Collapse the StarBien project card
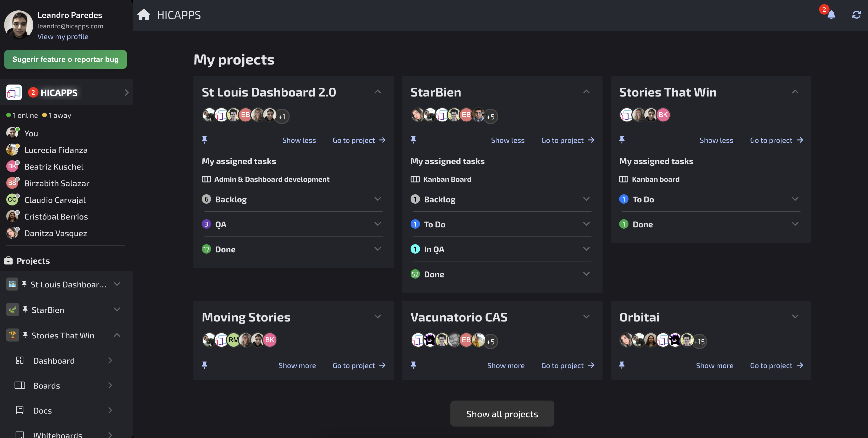Screen dimensions: 868x438 pyautogui.click(x=586, y=92)
